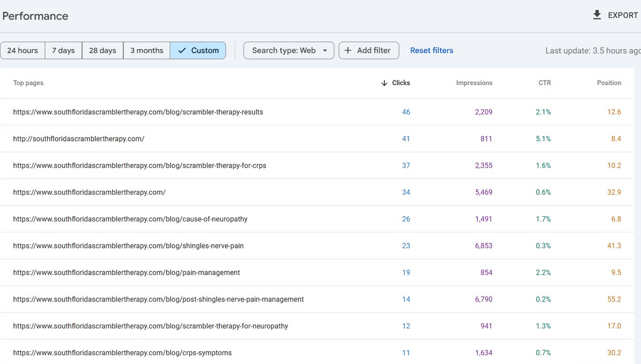Open the scrambler-therapy-for-crps page row
This screenshot has width=641, height=364.
pyautogui.click(x=317, y=166)
